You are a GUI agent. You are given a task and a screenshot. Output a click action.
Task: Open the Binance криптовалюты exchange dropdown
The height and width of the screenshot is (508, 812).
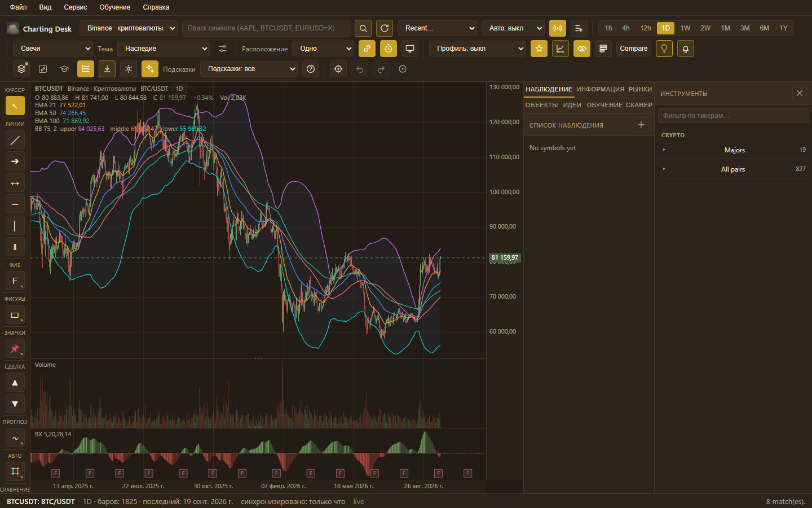tap(129, 28)
